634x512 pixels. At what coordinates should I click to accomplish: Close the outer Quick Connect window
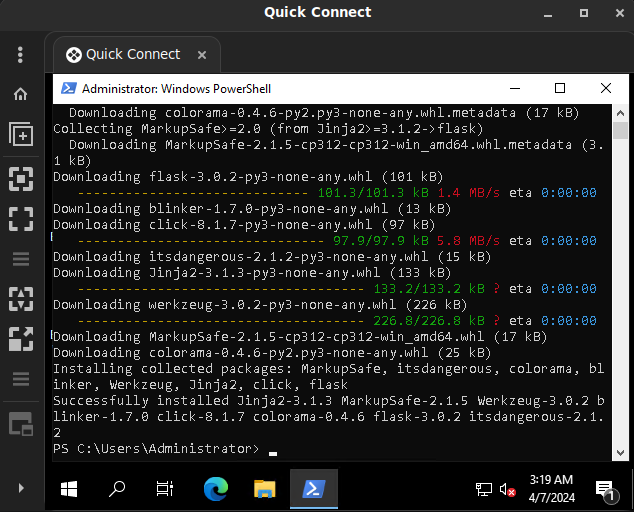[x=620, y=13]
